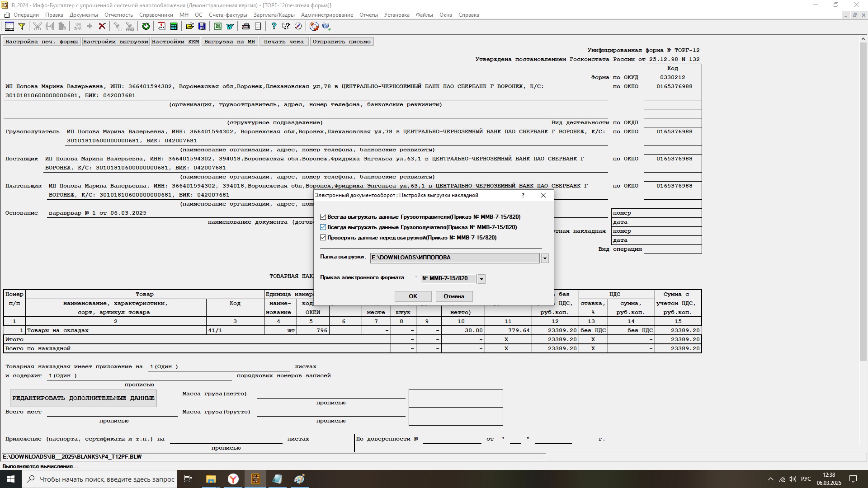Screen dimensions: 868x488
Task: Click the Настройки выгрузки button
Action: tap(116, 42)
